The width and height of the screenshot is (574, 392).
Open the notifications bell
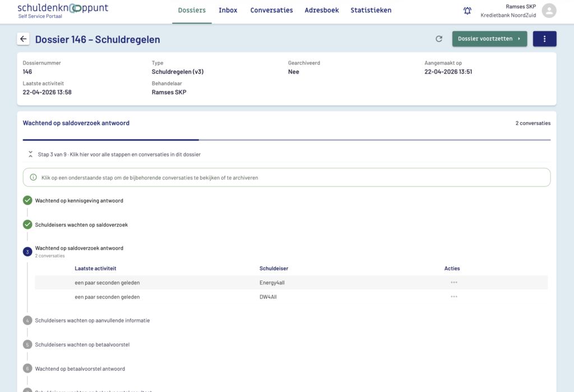coord(467,11)
